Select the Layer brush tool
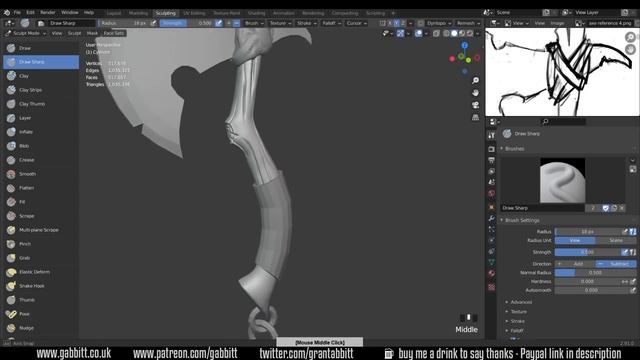Image resolution: width=640 pixels, height=360 pixels. coord(41,118)
